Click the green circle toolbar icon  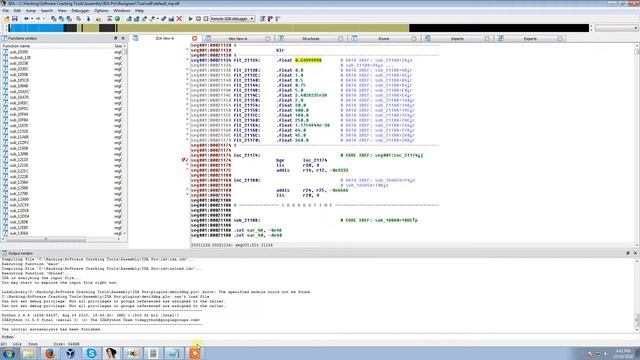[x=117, y=19]
